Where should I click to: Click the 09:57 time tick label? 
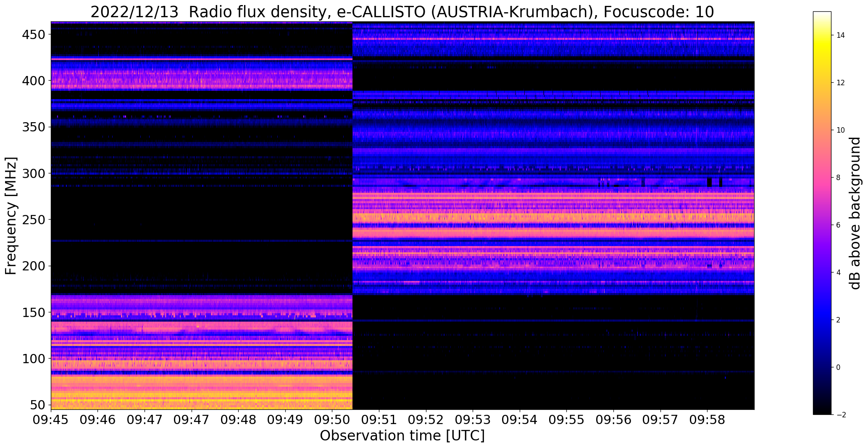[x=660, y=420]
